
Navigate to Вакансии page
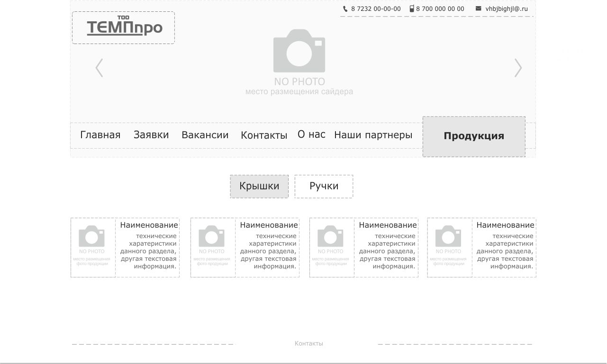[205, 135]
